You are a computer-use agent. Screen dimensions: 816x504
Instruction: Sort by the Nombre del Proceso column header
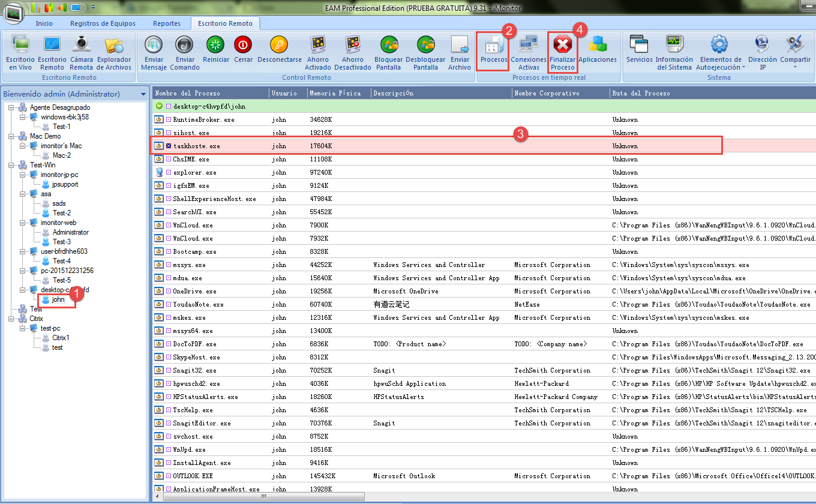click(211, 93)
